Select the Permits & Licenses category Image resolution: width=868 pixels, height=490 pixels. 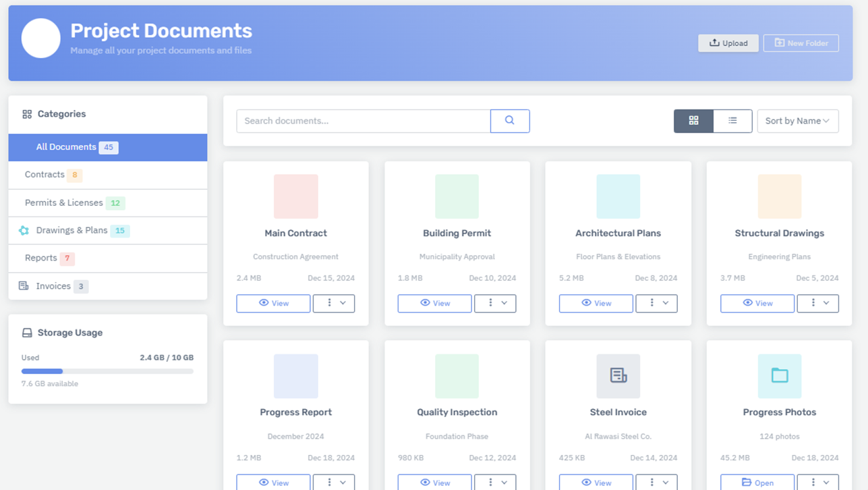pos(64,202)
